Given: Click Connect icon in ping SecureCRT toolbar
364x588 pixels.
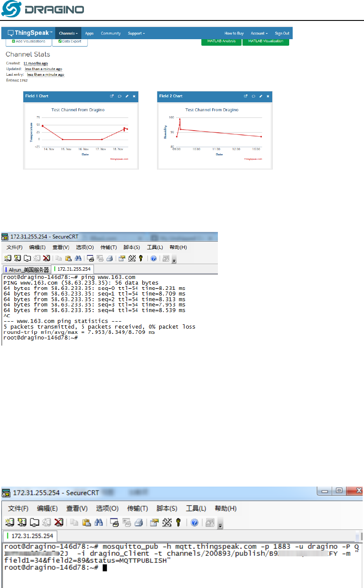Looking at the screenshot, I should (7, 258).
